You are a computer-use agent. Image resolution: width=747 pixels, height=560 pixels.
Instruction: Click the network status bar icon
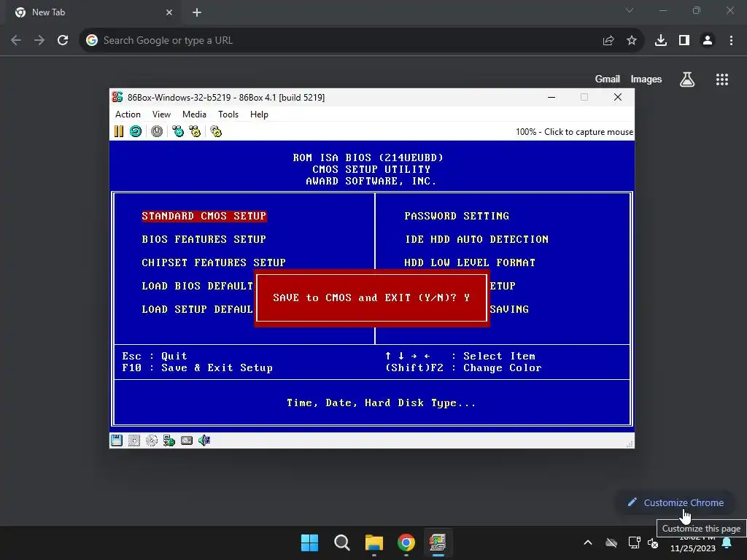[x=169, y=440]
